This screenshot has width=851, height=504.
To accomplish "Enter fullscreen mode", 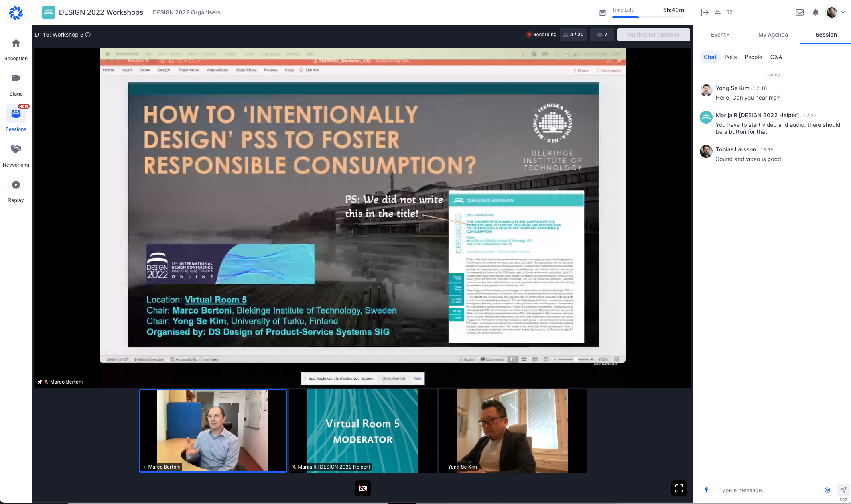I will [679, 488].
